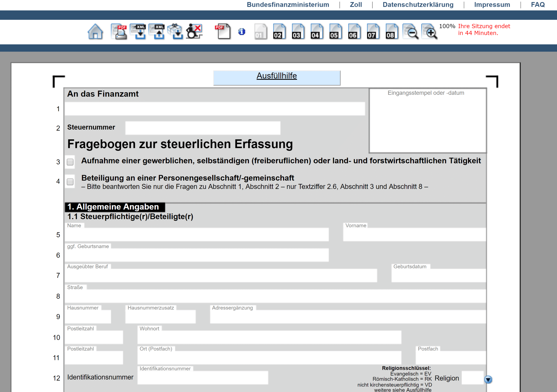Print form as PDF icon
The width and height of the screenshot is (557, 392).
coord(119,32)
